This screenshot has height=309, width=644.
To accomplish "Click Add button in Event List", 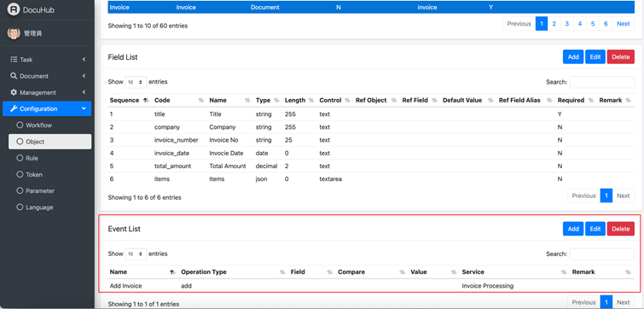I will point(573,229).
